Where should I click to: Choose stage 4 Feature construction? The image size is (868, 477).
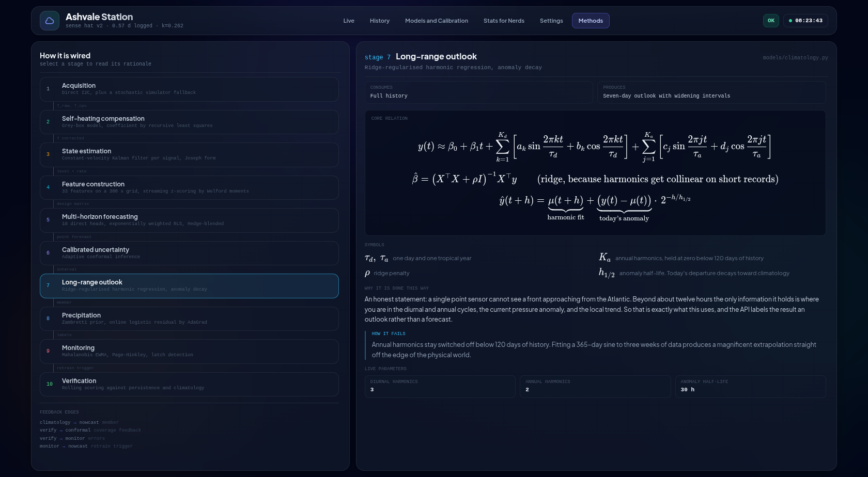coord(189,187)
